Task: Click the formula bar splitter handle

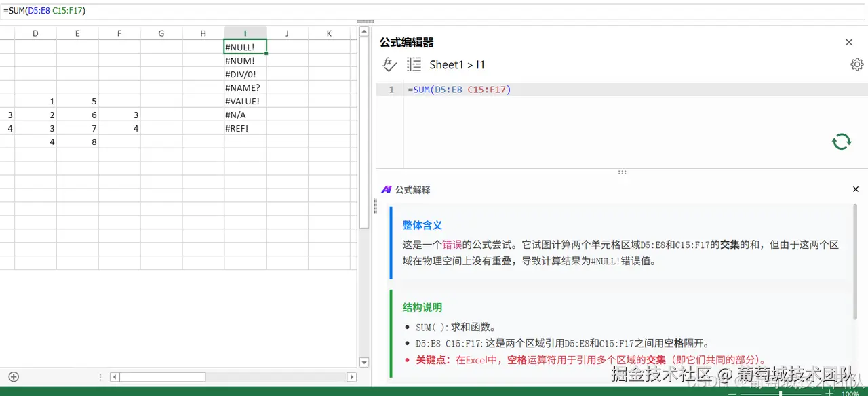Action: [x=366, y=22]
